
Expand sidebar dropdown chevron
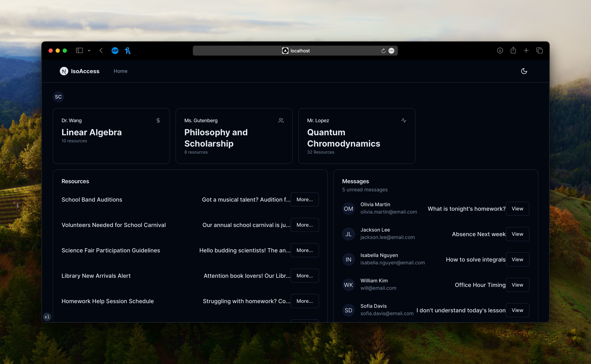point(89,51)
